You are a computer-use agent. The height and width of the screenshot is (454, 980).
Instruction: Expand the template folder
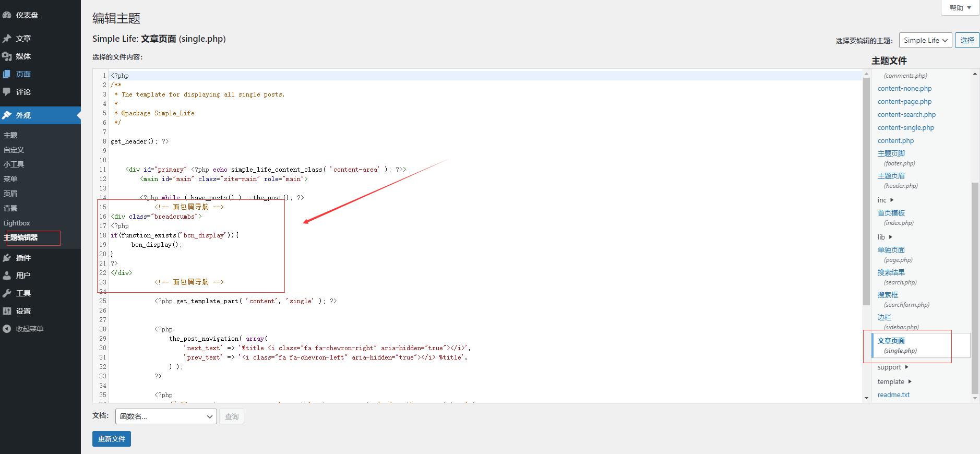[894, 382]
